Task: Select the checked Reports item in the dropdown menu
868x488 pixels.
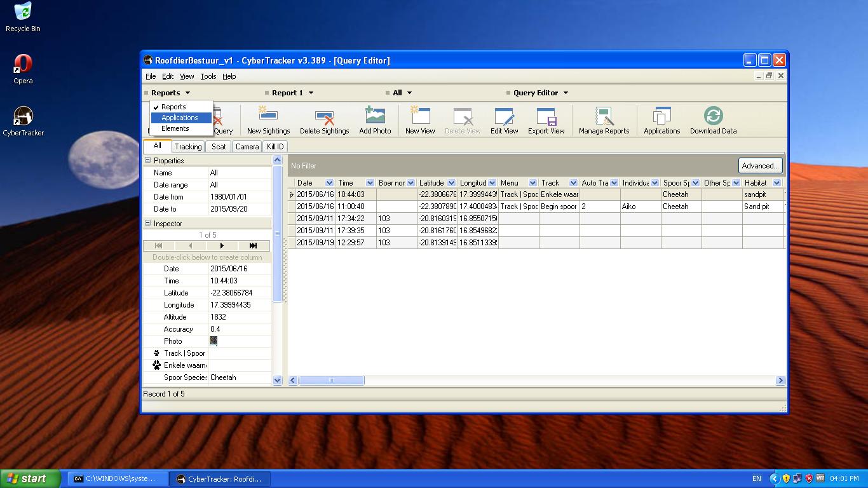Action: point(173,107)
